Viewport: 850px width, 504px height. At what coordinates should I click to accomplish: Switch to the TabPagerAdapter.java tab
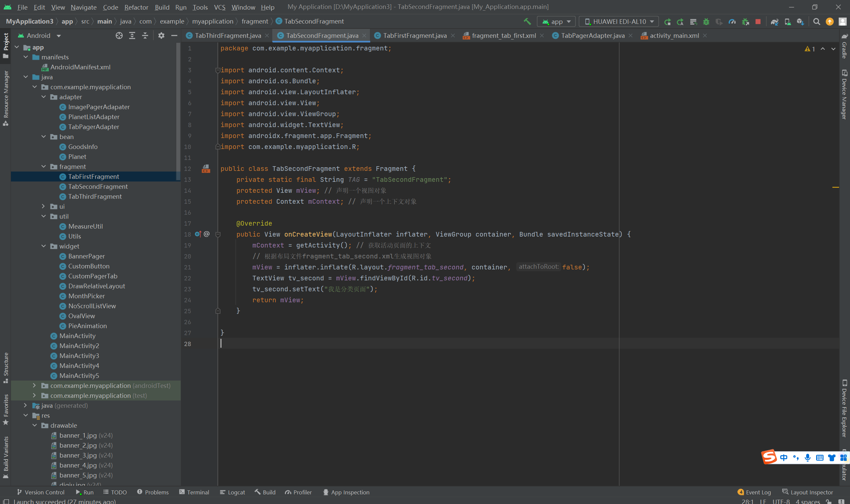(x=592, y=36)
